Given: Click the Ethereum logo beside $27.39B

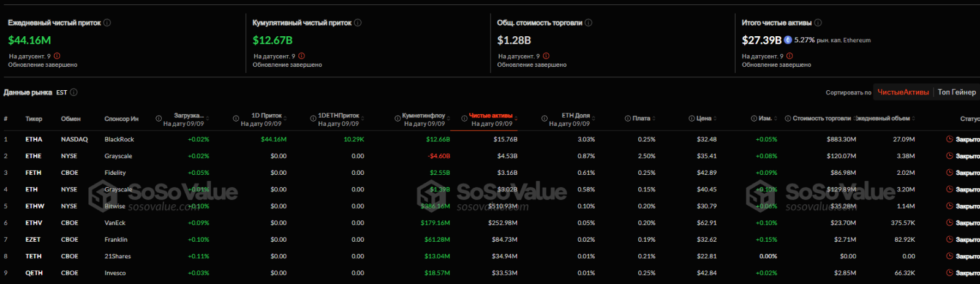Looking at the screenshot, I should (x=788, y=40).
